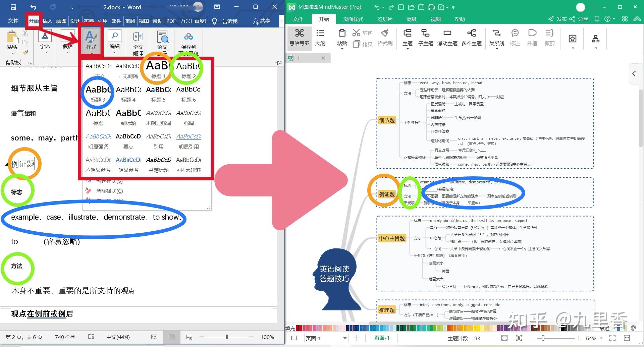Click the Redo arrow in MindMaster title bar
644x347 pixels.
391,7
